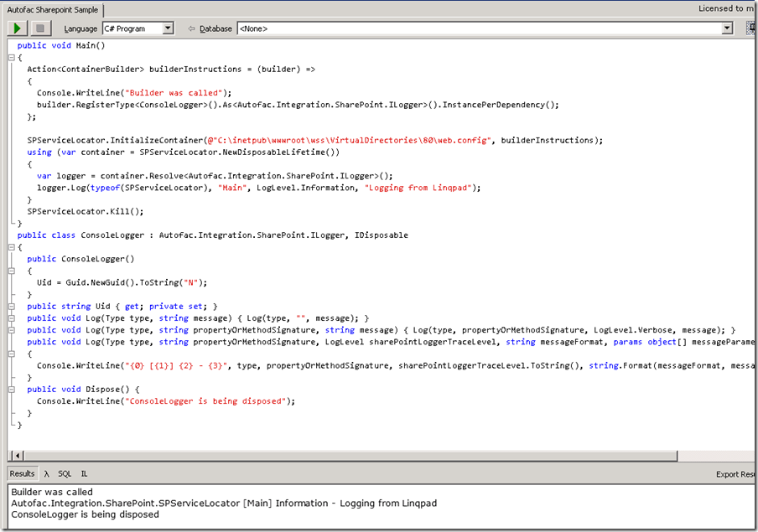Collapse the Log overload with messageFormat body
This screenshot has height=532, width=758.
tap(12, 354)
